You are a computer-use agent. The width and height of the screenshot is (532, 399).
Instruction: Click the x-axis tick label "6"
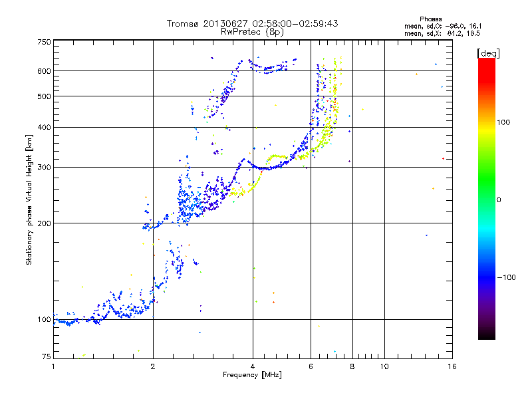click(311, 366)
